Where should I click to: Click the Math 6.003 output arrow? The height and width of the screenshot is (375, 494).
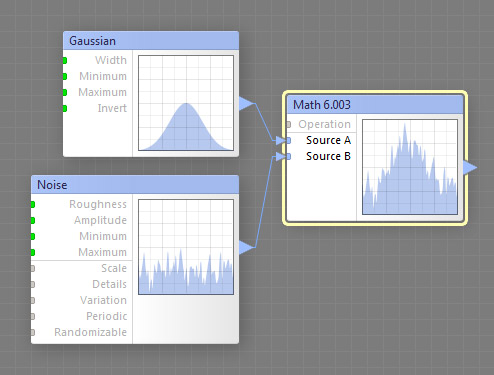pos(470,167)
